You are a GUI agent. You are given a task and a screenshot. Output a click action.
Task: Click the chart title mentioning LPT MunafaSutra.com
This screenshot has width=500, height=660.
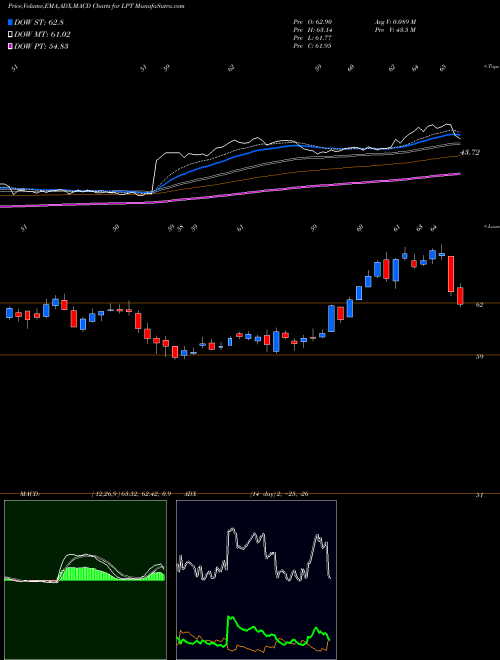point(96,6)
